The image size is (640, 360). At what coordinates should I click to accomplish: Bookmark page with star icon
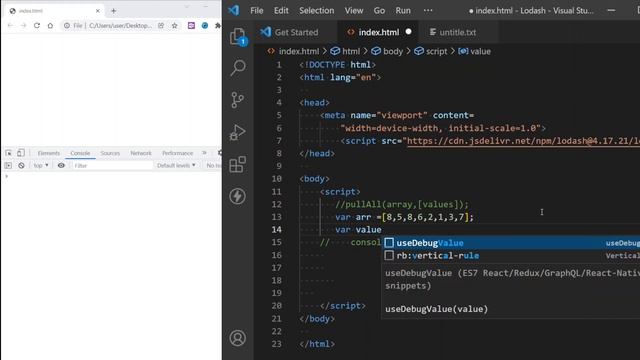175,25
